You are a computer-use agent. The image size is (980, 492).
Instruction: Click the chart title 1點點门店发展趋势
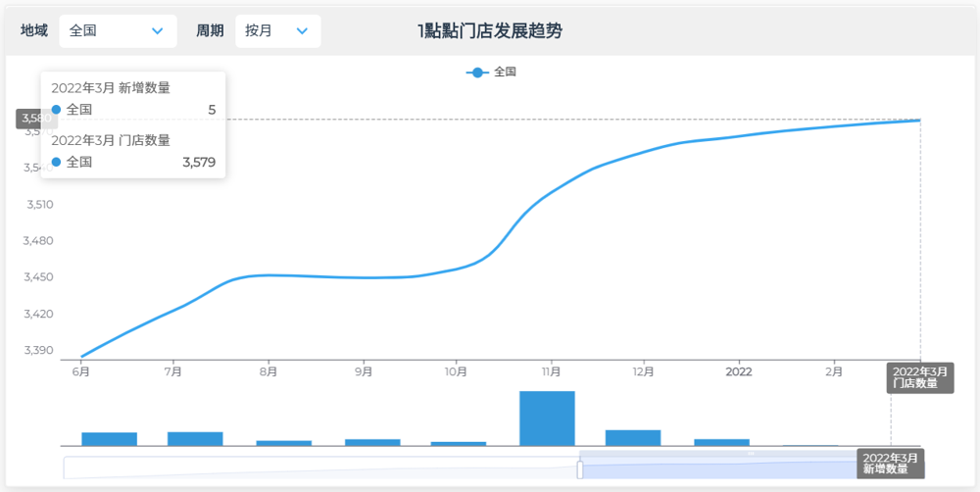point(490,31)
